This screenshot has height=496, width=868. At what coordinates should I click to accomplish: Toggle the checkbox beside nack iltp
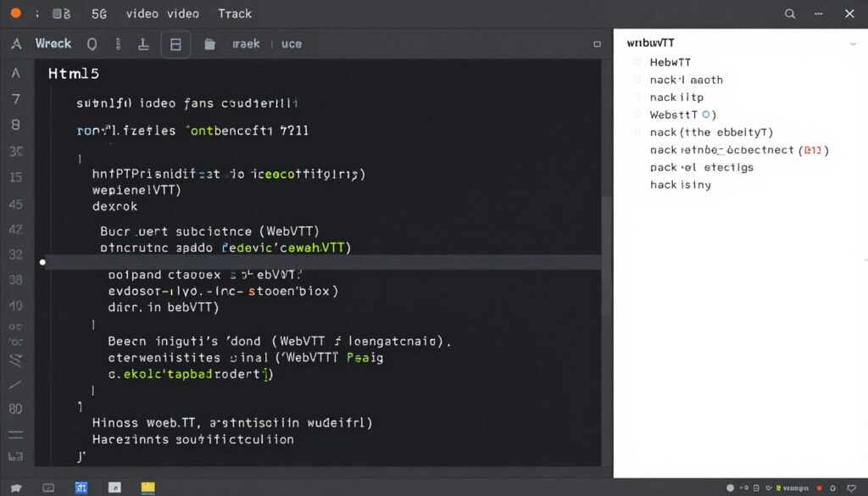pyautogui.click(x=637, y=98)
